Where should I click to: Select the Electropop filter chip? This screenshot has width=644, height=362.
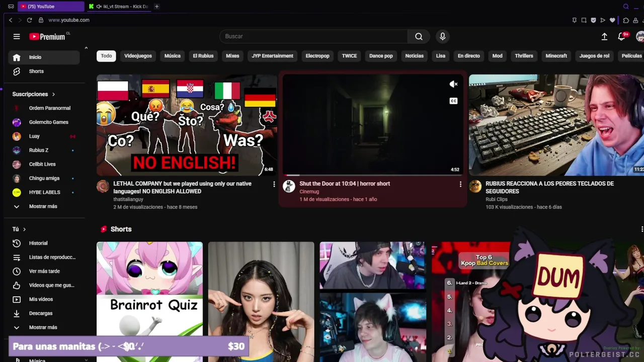pos(317,56)
